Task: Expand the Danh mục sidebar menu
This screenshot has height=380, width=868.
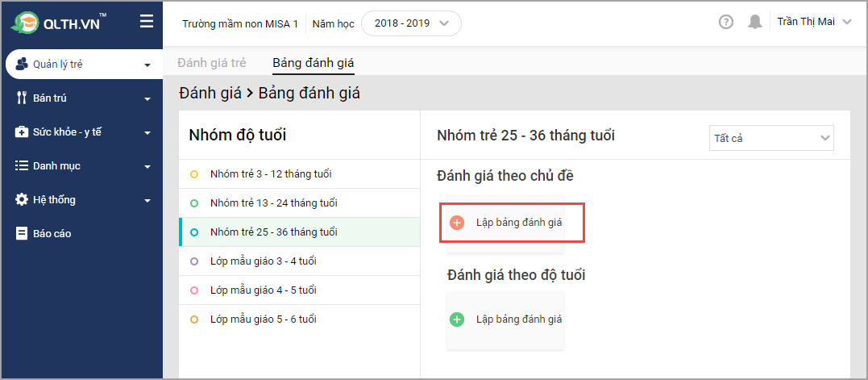Action: click(81, 166)
